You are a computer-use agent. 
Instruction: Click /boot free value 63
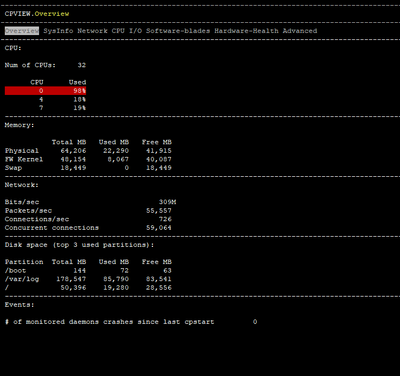click(x=167, y=270)
